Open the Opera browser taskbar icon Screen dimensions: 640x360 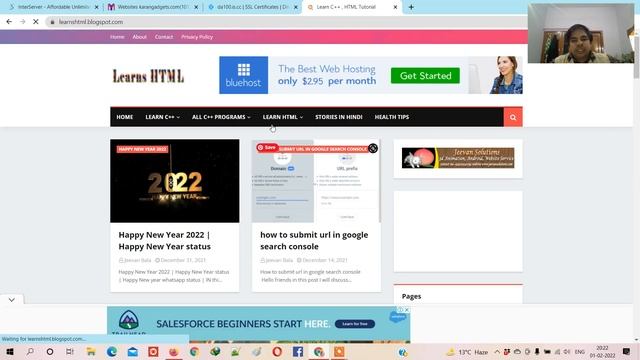[x=277, y=352]
